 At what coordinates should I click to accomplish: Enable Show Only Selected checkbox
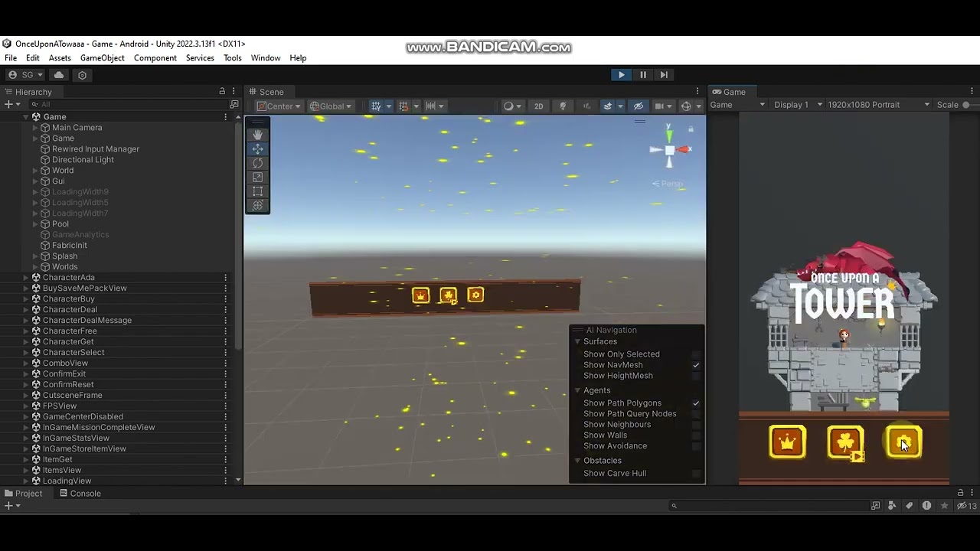click(696, 354)
